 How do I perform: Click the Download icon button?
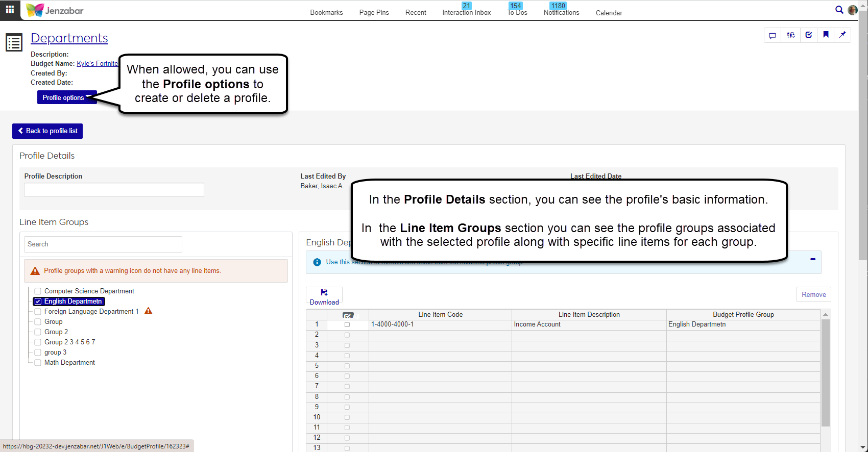click(x=324, y=296)
